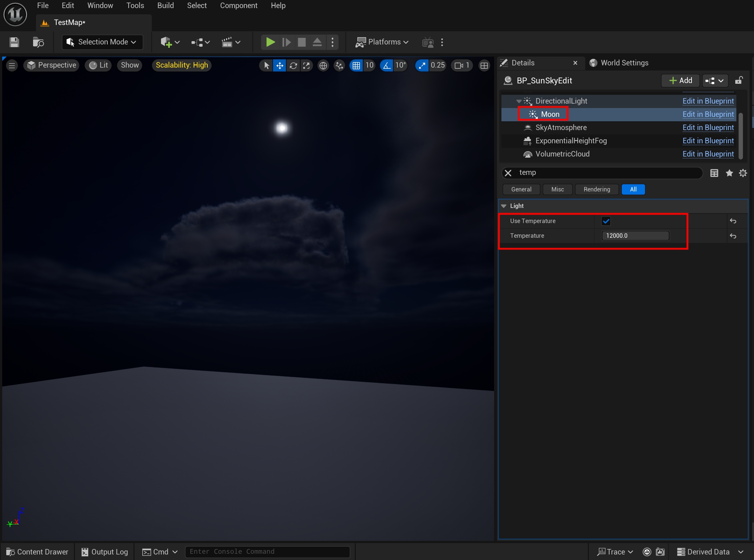Click the Save current level icon
The height and width of the screenshot is (560, 754).
tap(14, 42)
